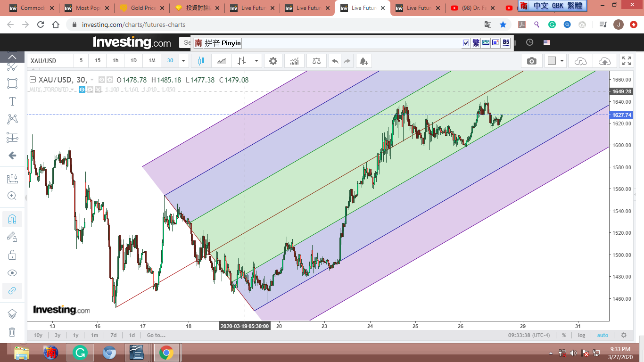Open chart settings gear at bottom right

(624, 335)
